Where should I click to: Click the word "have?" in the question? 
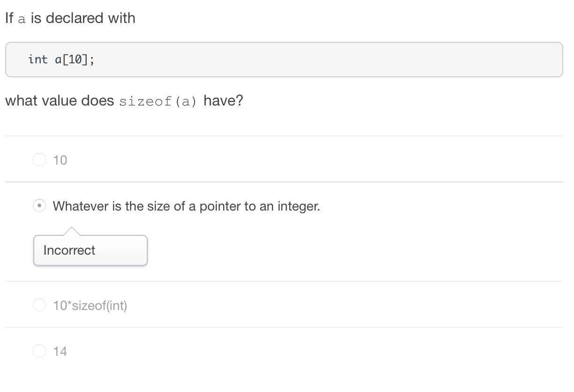point(223,101)
